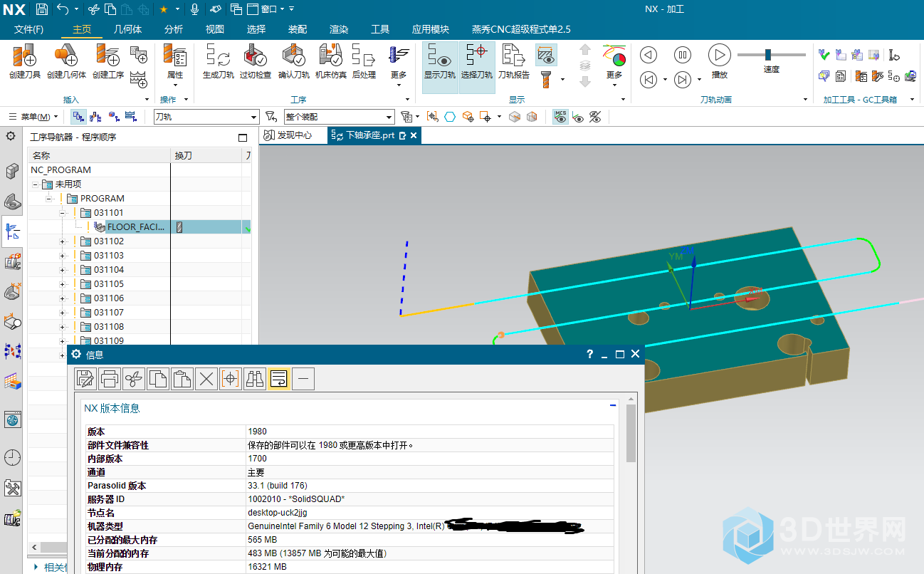Image resolution: width=924 pixels, height=574 pixels.
Task: Click the 换刀 column header
Action: pyautogui.click(x=206, y=155)
